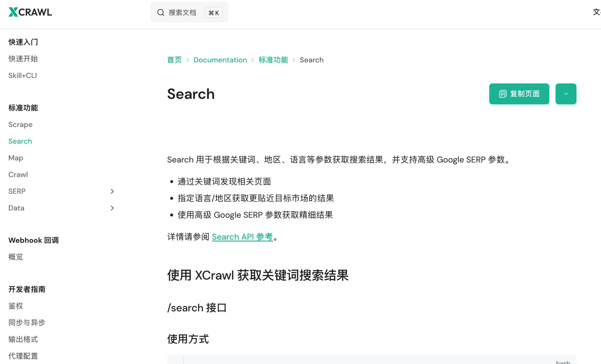Click the 快速入门 section heading
The height and width of the screenshot is (364, 601).
tap(23, 42)
